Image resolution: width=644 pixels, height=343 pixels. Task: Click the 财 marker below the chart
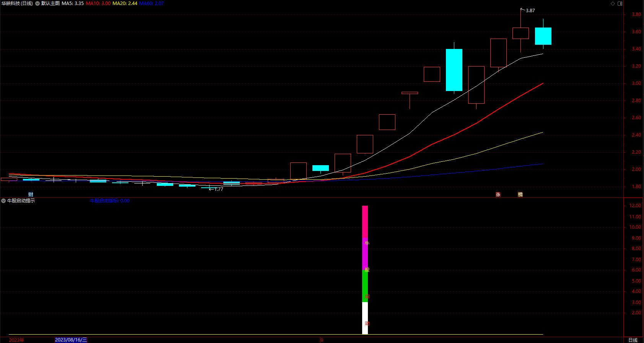(x=31, y=195)
